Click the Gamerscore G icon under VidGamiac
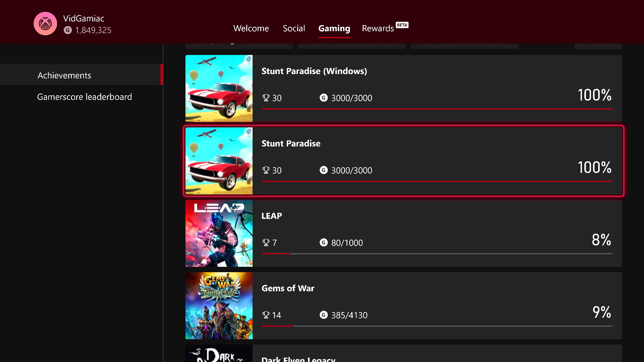Screen dimensions: 644x362 point(68,30)
